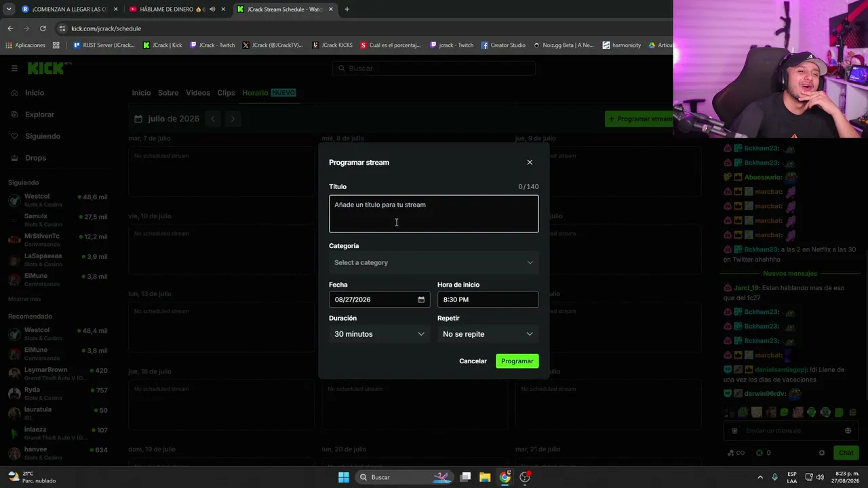Click the microphone tray icon
868x488 pixels.
pyautogui.click(x=775, y=477)
